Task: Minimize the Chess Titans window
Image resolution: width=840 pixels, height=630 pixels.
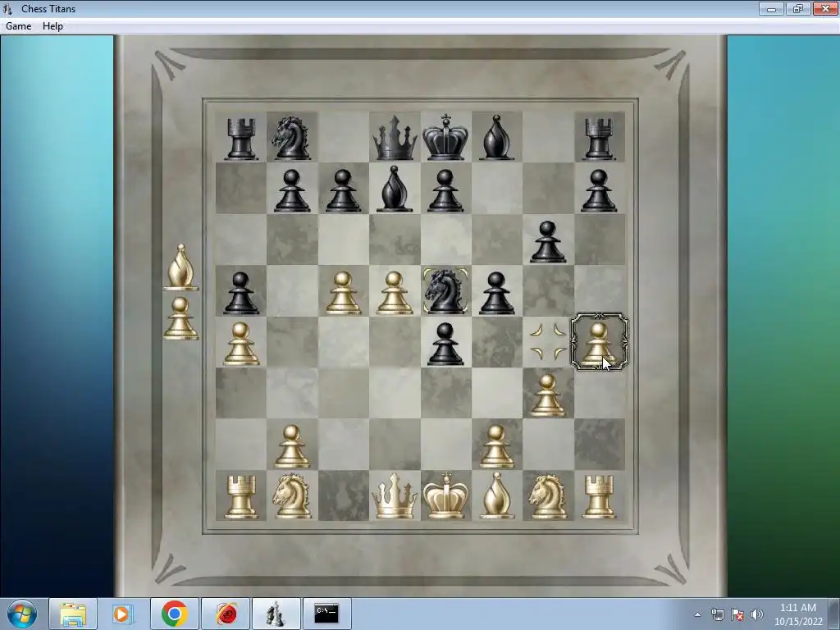Action: (x=771, y=8)
